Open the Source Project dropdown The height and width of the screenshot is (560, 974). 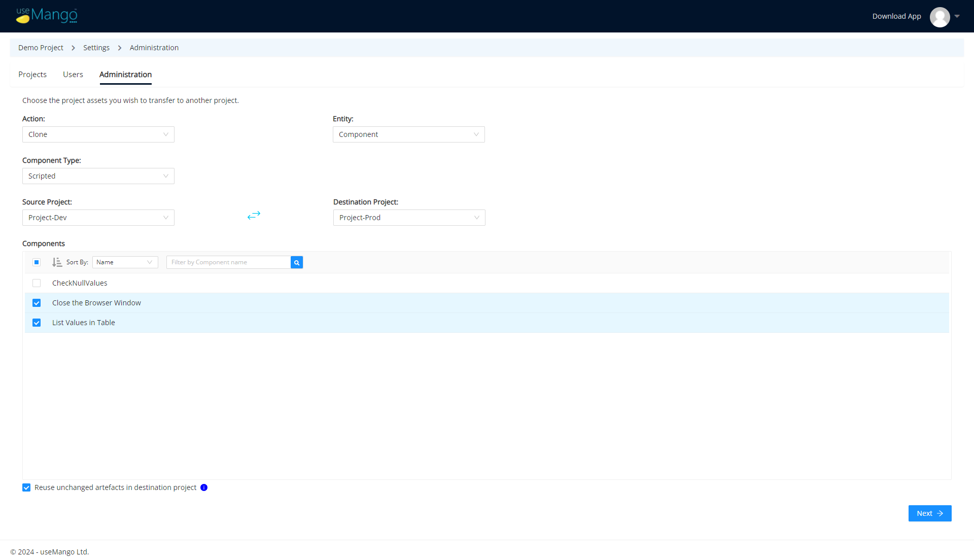(98, 218)
